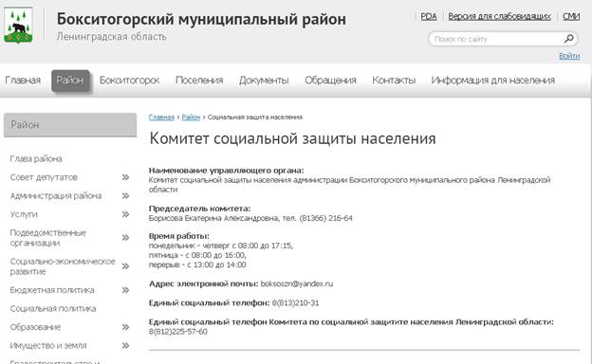Click the Boksitogorsk district coat of arms logo
The height and width of the screenshot is (364, 592).
pos(18,26)
